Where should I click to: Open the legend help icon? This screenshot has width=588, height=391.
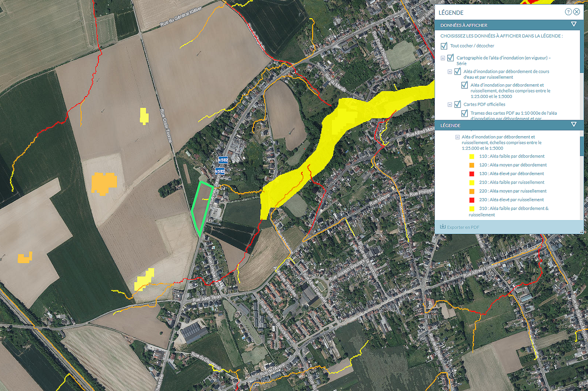[568, 12]
